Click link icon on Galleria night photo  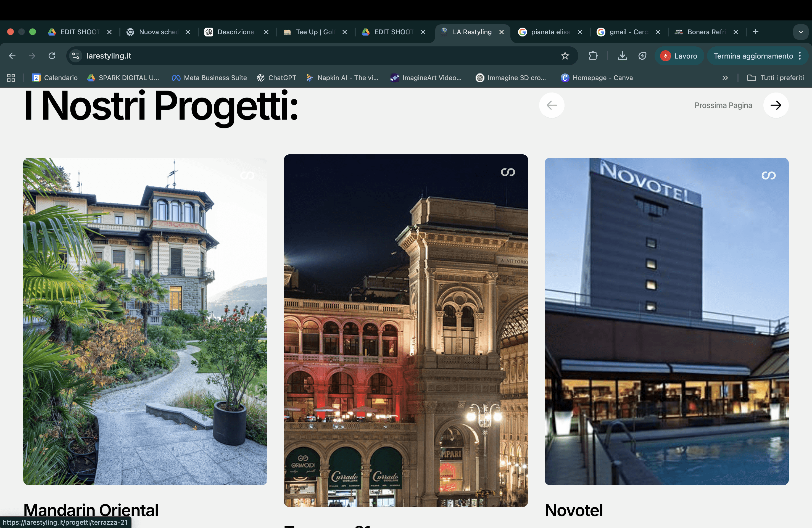[x=507, y=172]
